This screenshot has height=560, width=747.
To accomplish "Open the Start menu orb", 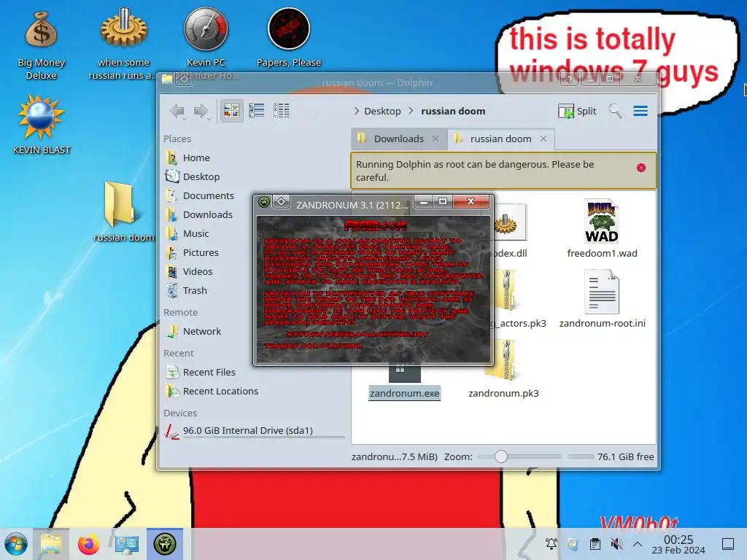I will 16,544.
